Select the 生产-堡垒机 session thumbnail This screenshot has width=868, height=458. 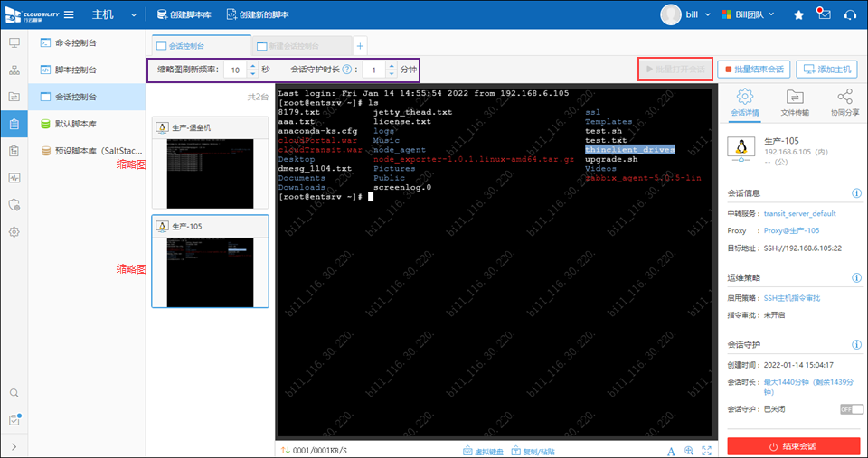[210, 163]
